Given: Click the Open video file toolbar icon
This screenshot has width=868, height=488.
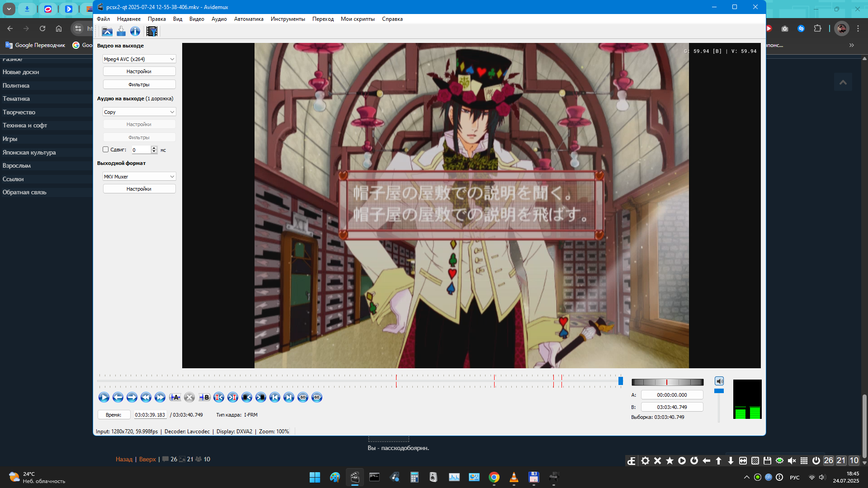Looking at the screenshot, I should pyautogui.click(x=107, y=31).
